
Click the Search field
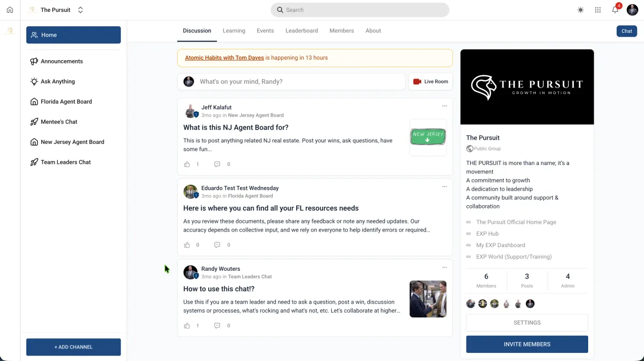[360, 10]
